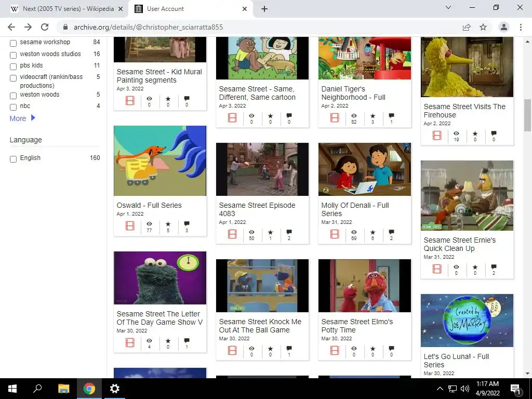
Task: Toggle the pbs kids filter checkbox
Action: coord(13,66)
